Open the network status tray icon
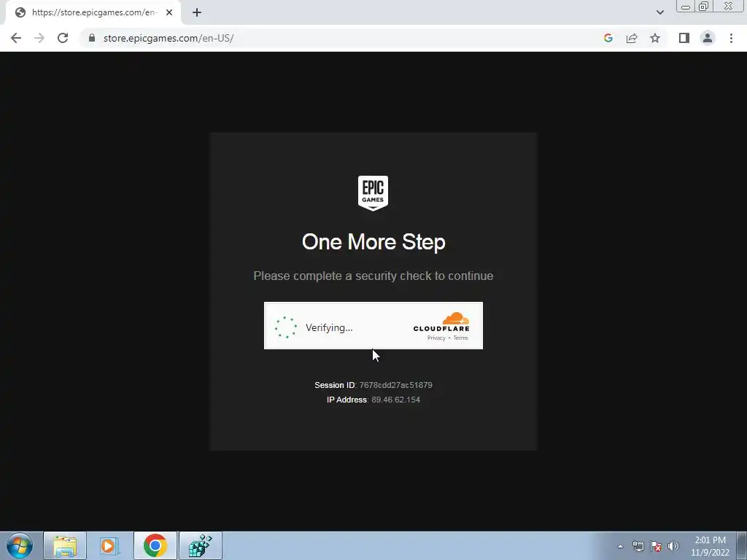This screenshot has height=560, width=747. click(638, 546)
